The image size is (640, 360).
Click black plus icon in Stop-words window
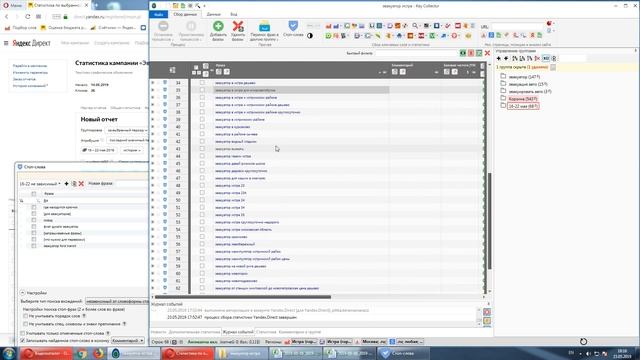(67, 184)
